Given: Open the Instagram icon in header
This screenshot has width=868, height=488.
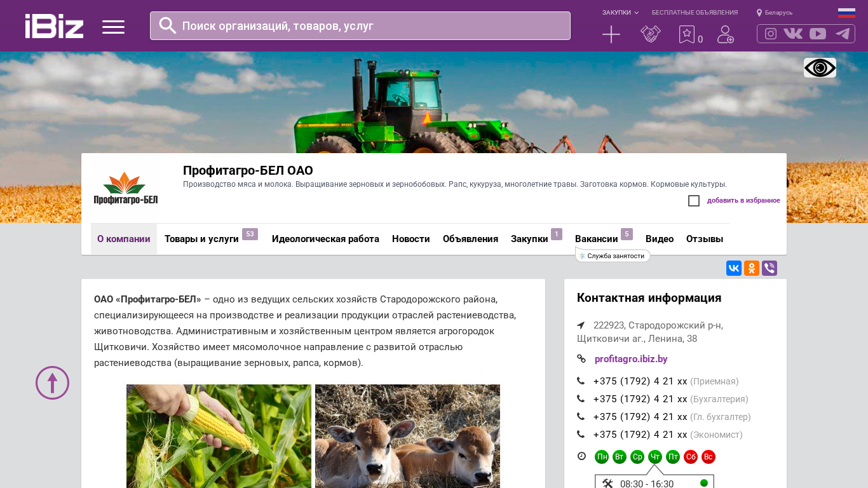Looking at the screenshot, I should [771, 34].
